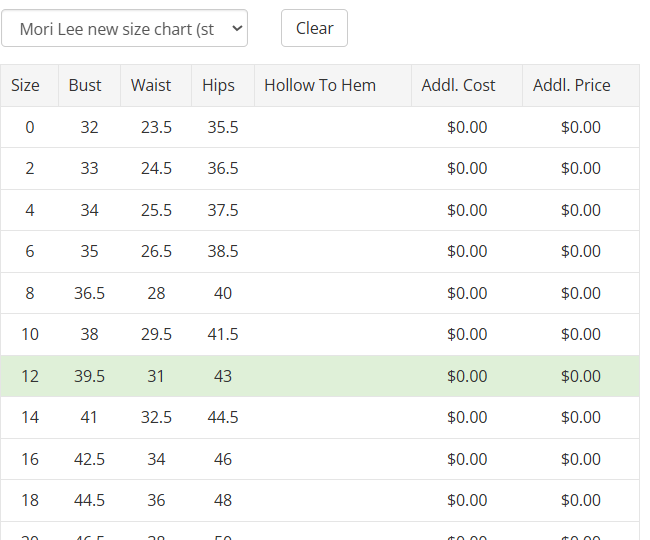650x540 pixels.
Task: Select the size 6 row
Action: click(320, 251)
